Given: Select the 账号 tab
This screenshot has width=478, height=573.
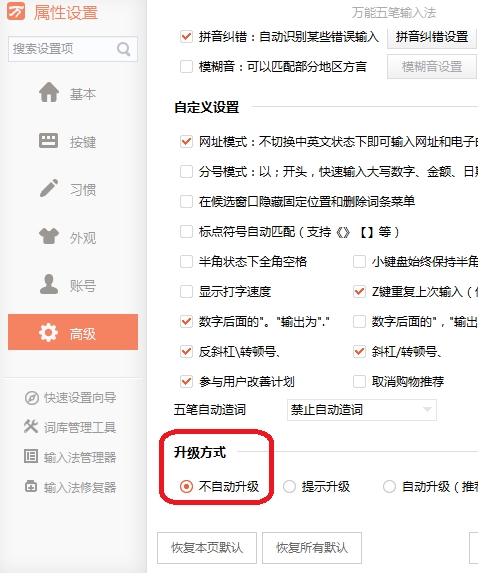Looking at the screenshot, I should click(73, 284).
